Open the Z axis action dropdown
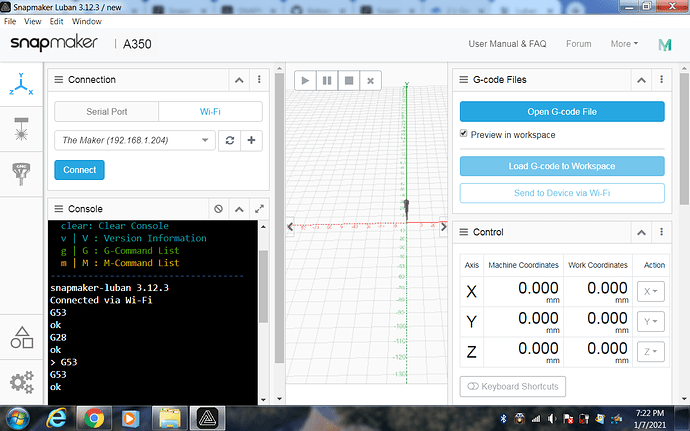 [651, 352]
